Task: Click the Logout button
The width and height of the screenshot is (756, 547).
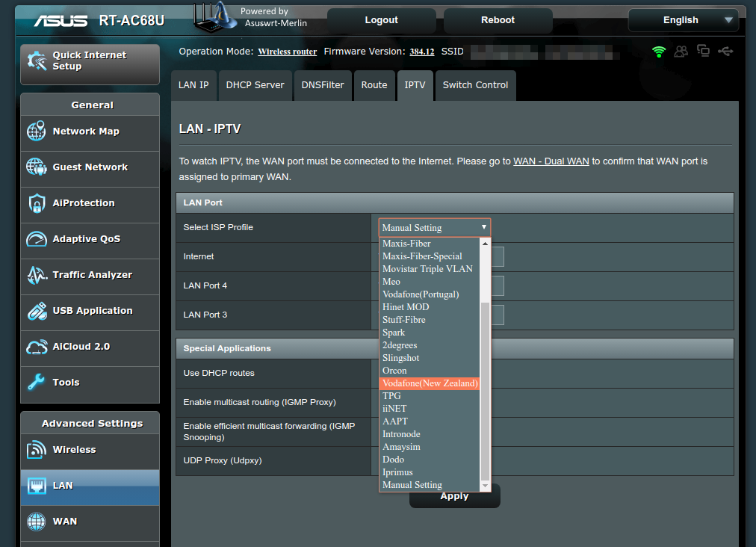Action: pos(382,20)
